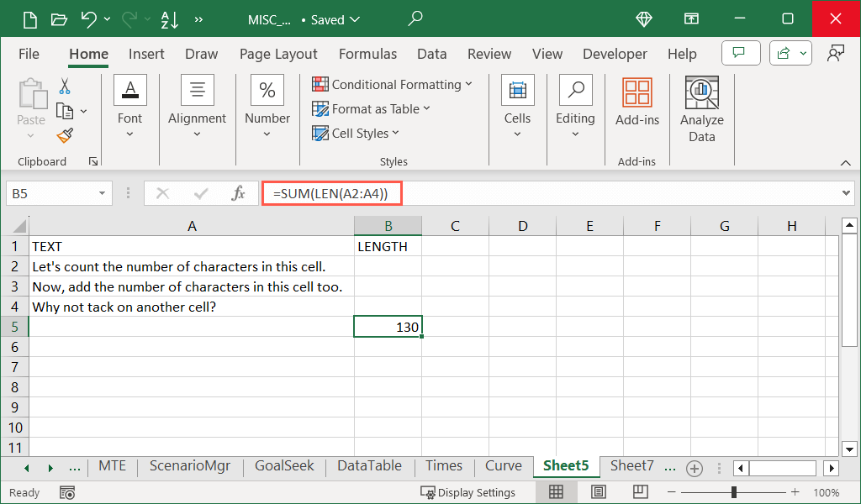This screenshot has height=504, width=861.
Task: Switch to the GoalSeek sheet tab
Action: (285, 466)
